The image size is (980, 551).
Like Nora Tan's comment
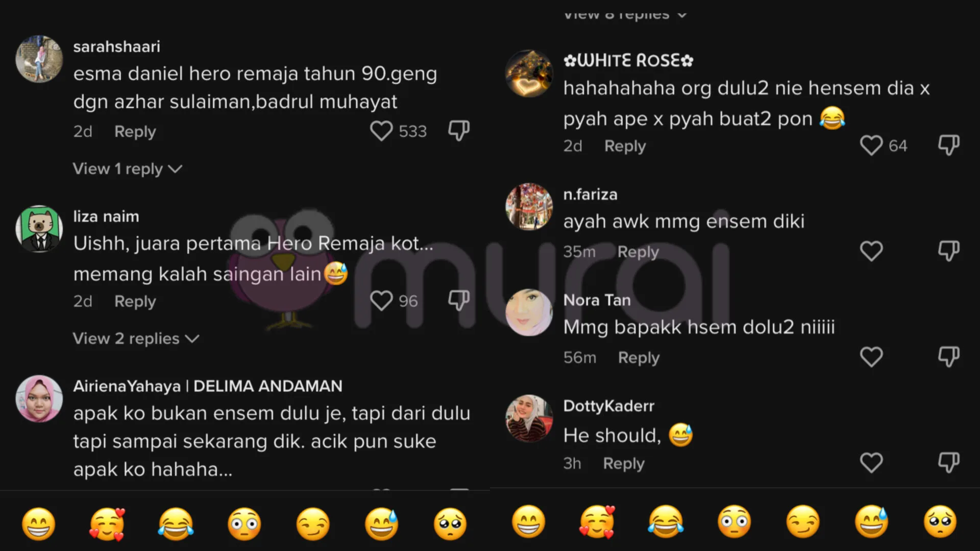point(871,357)
